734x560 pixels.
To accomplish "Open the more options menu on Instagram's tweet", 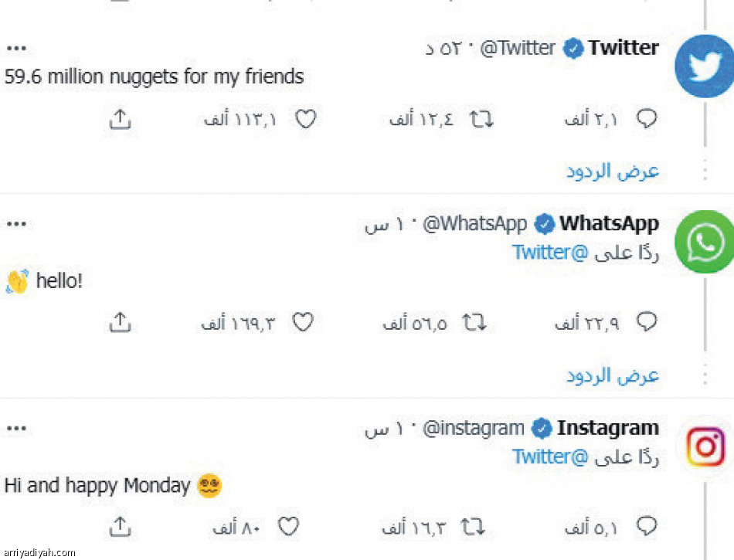I will click(x=16, y=428).
